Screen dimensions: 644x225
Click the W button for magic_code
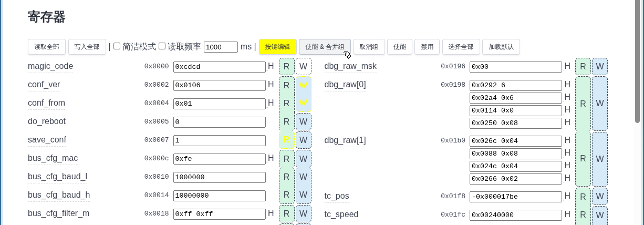(x=303, y=67)
